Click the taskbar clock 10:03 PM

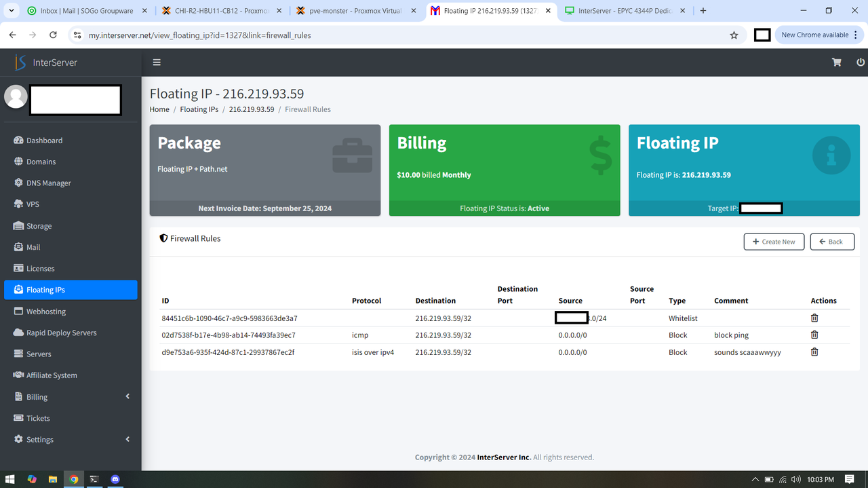pyautogui.click(x=820, y=479)
